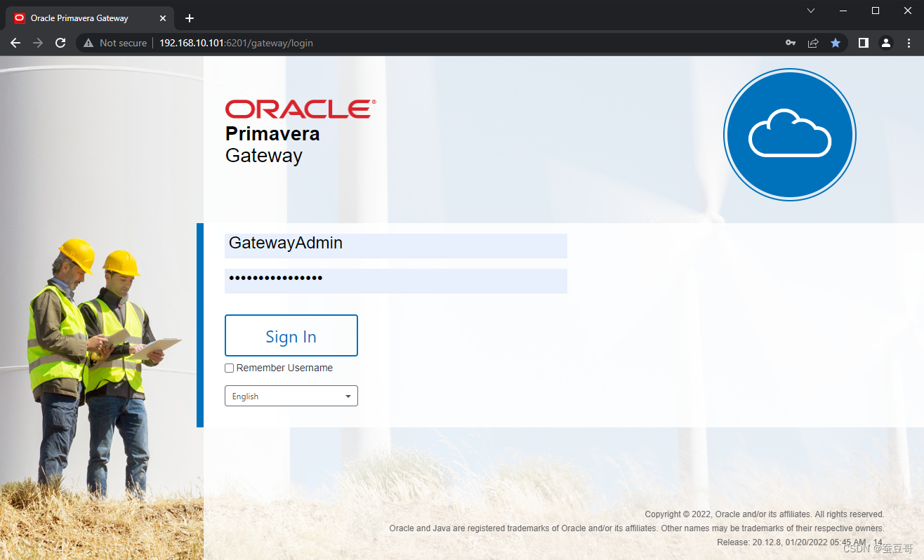Maximize the browser window
The width and height of the screenshot is (924, 560).
coord(876,11)
